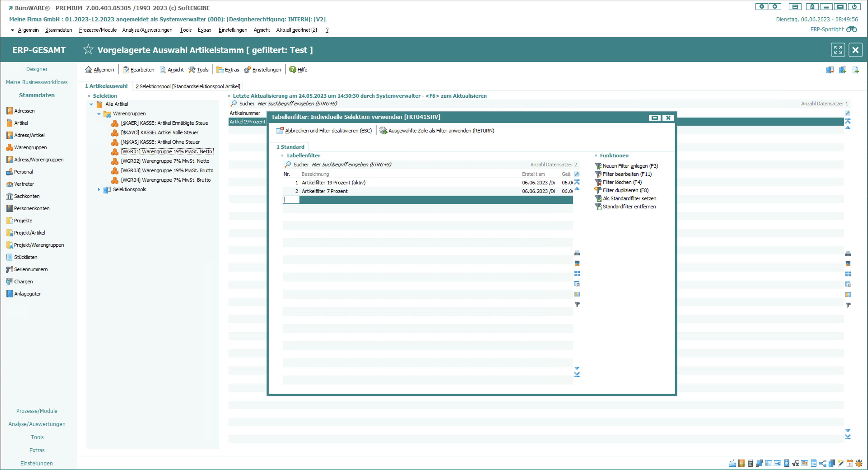The width and height of the screenshot is (868, 470).
Task: Select Artikelfilter 7 Prozent row
Action: pyautogui.click(x=324, y=191)
